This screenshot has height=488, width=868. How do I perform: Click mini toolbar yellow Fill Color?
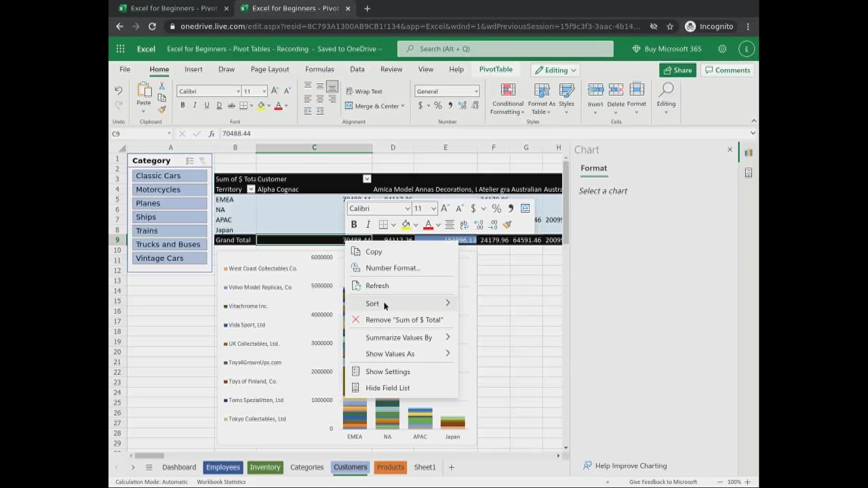click(406, 224)
